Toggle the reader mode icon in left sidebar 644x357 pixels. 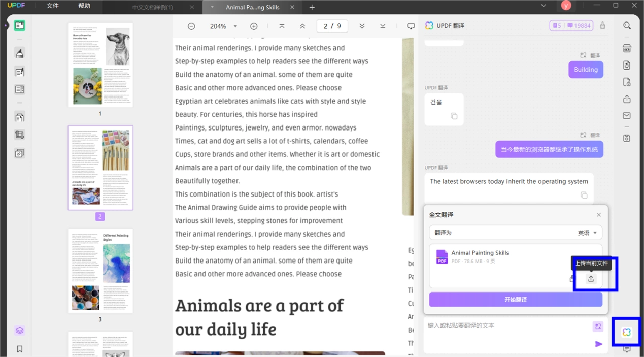point(19,25)
